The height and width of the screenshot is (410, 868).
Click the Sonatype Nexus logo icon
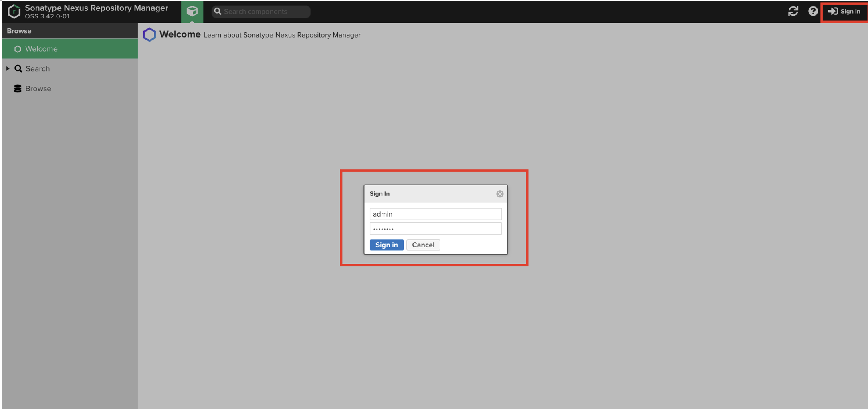(14, 12)
